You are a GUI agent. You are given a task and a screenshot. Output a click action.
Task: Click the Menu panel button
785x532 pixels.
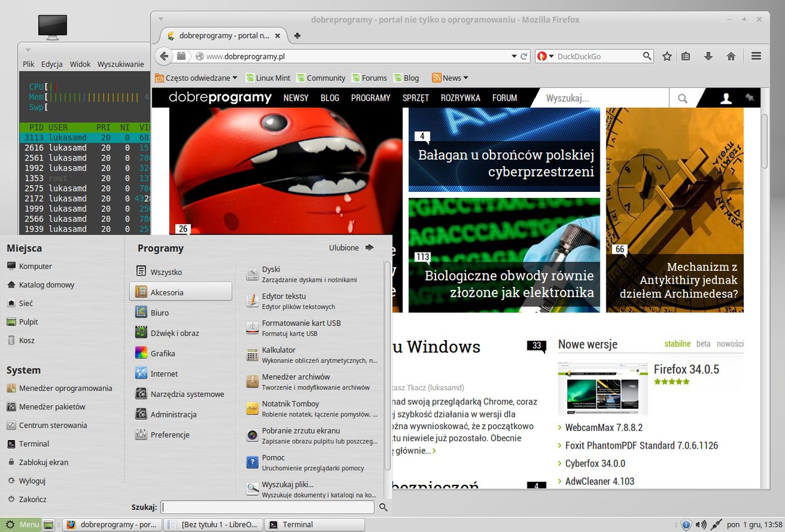pos(21,525)
